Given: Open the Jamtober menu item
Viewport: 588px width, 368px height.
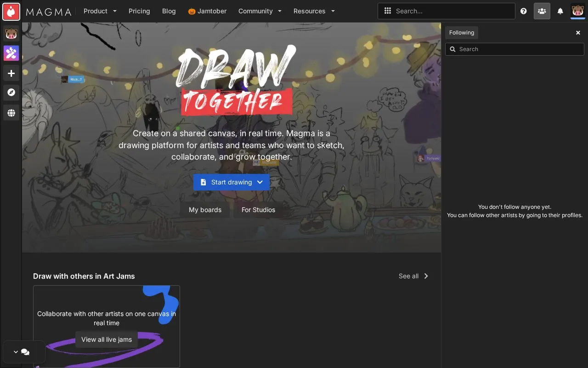Looking at the screenshot, I should 207,11.
